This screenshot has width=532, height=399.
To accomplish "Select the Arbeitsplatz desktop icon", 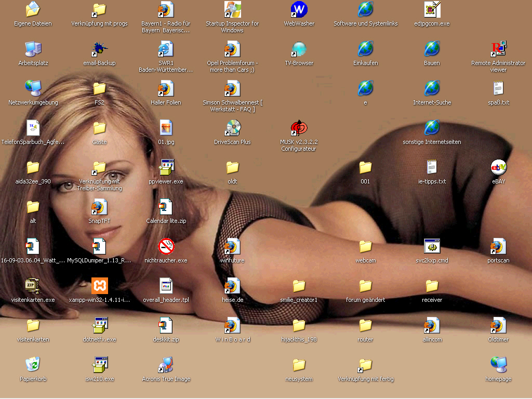I will [x=33, y=50].
